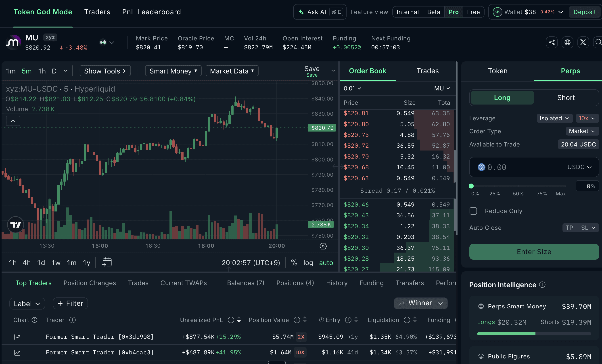Open the go-to-date calendar icon
This screenshot has width=602, height=364.
click(107, 262)
